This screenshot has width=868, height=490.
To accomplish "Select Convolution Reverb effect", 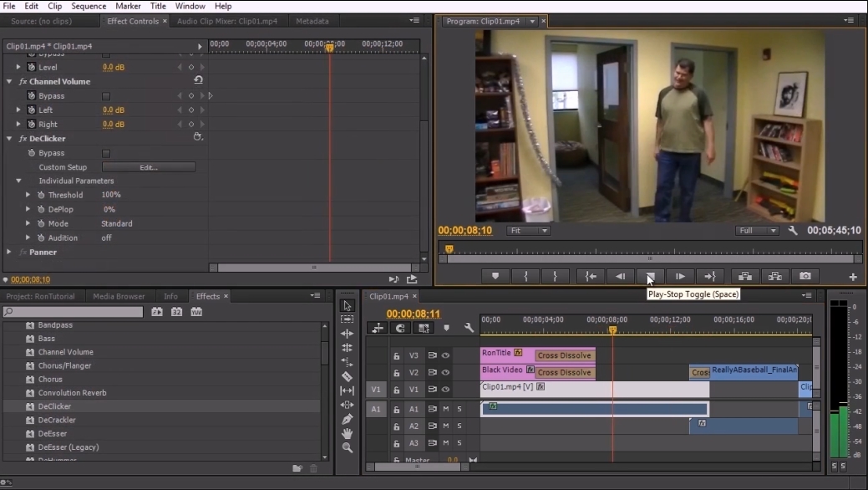I will [x=72, y=393].
